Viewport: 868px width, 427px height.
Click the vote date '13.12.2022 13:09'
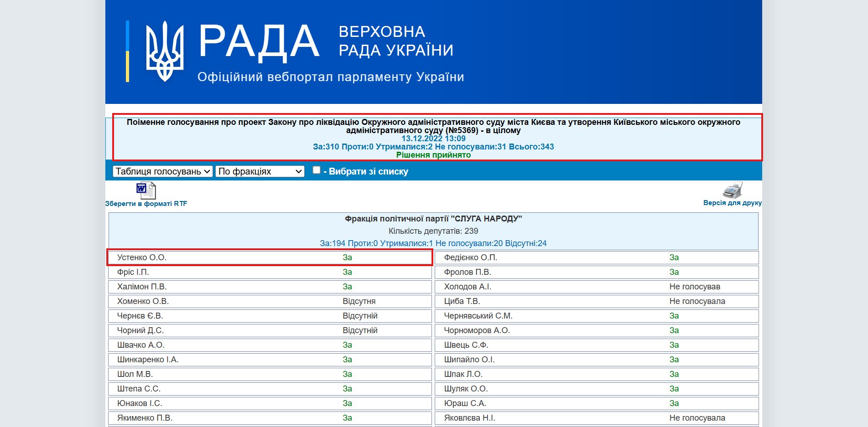click(433, 139)
